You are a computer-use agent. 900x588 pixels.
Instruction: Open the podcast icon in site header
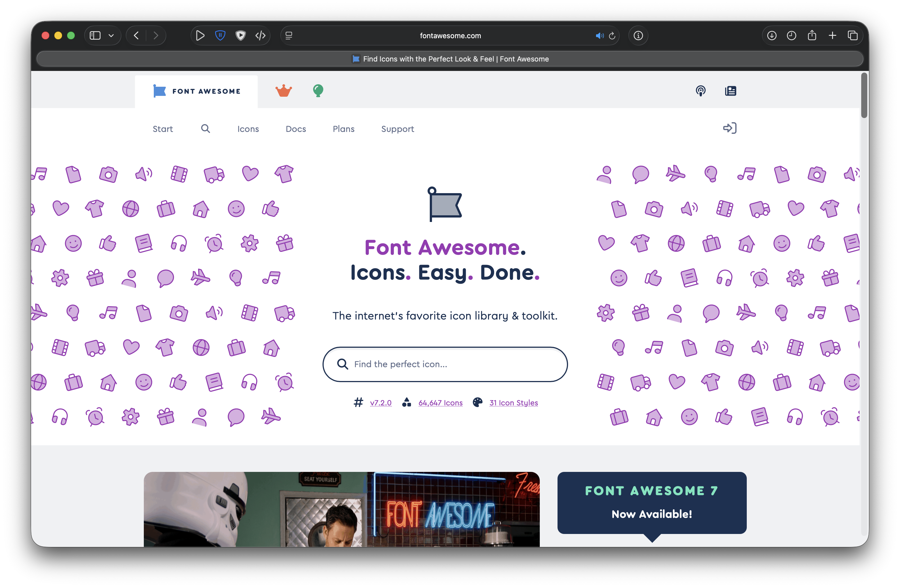(701, 91)
